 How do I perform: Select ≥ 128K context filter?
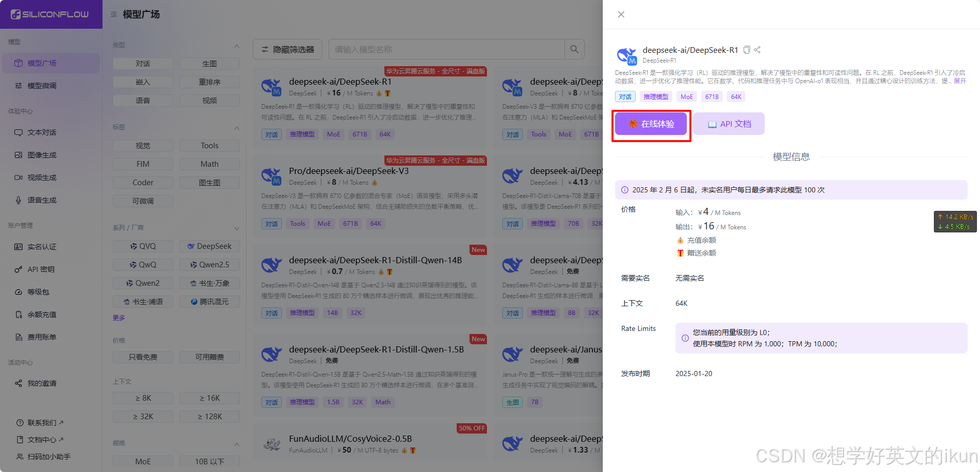point(210,417)
